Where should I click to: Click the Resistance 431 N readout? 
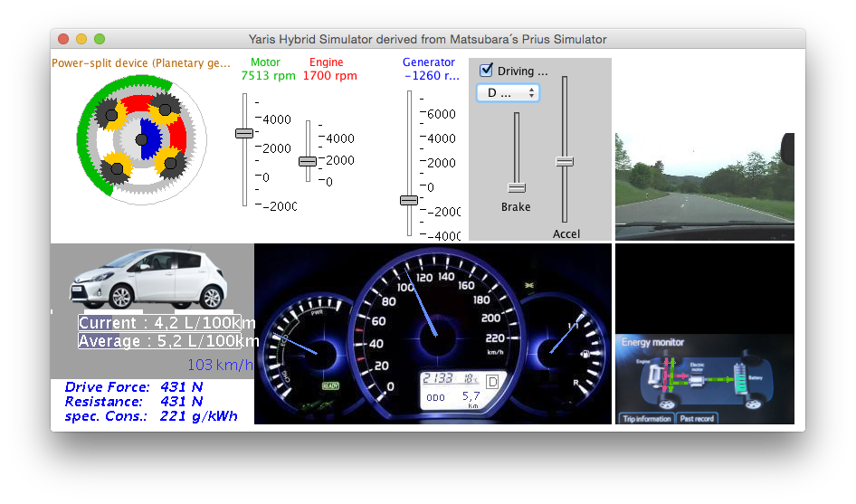coord(134,402)
